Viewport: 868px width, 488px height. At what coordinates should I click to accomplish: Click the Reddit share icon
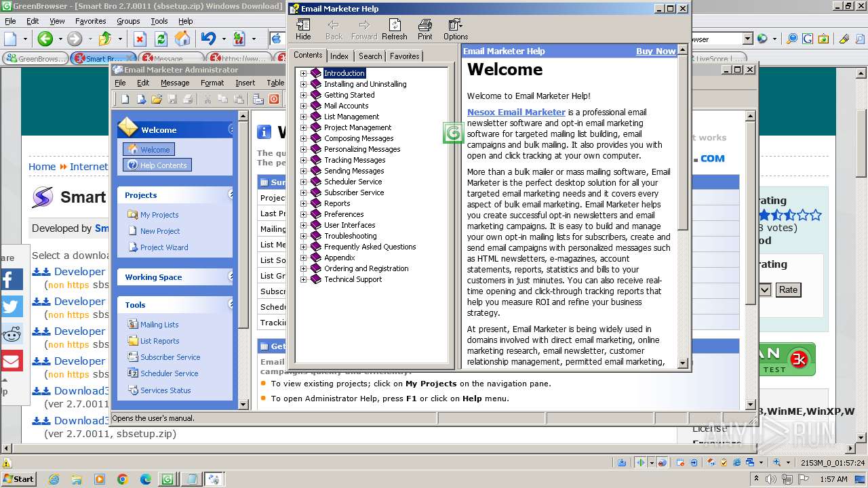click(x=11, y=333)
